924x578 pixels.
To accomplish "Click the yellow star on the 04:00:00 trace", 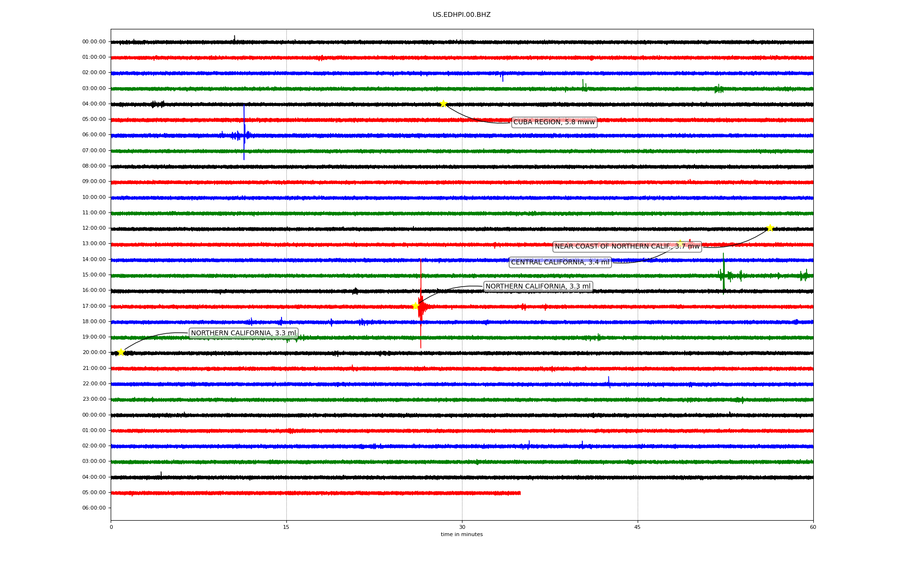I will [443, 104].
